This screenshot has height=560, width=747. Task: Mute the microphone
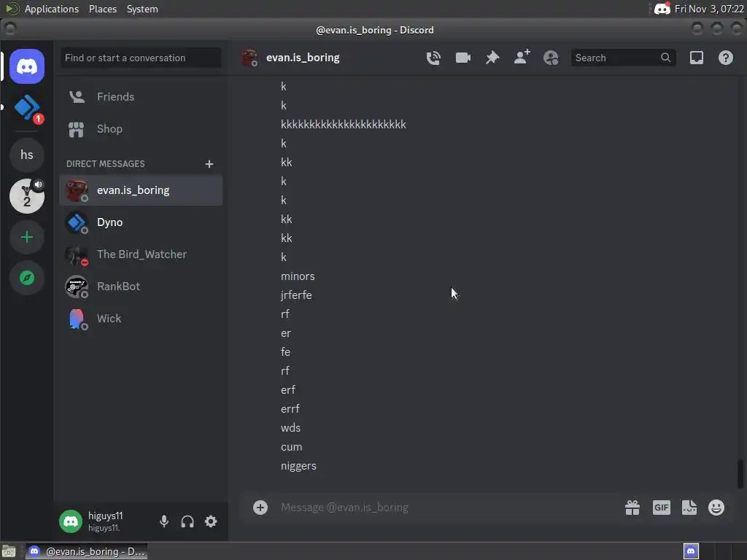[x=164, y=521]
